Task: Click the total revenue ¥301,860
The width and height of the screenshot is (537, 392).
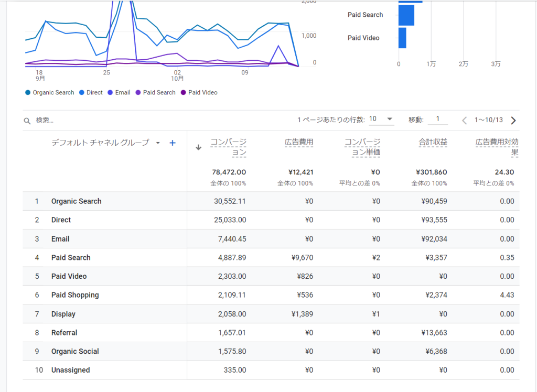Action: tap(432, 172)
